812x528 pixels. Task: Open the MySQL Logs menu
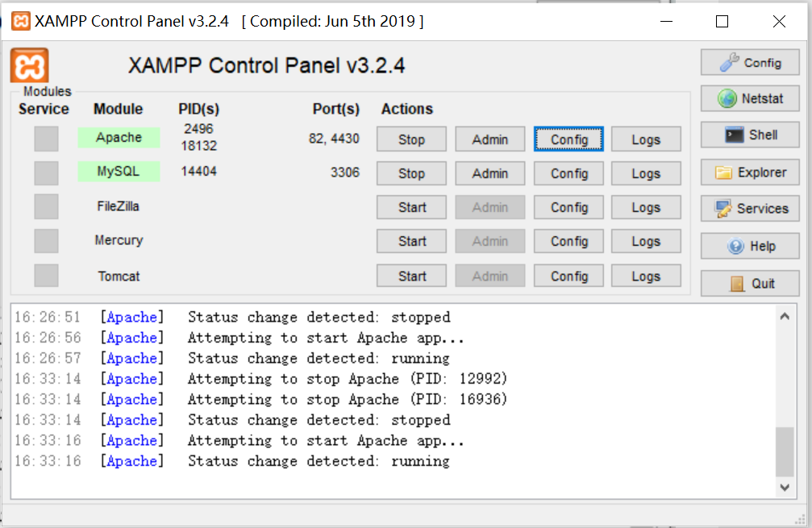(x=646, y=173)
